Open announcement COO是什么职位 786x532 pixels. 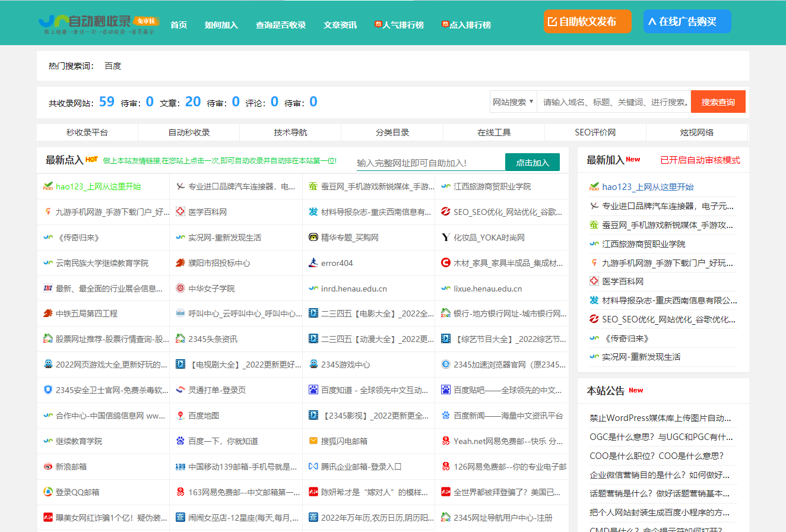[x=657, y=456]
